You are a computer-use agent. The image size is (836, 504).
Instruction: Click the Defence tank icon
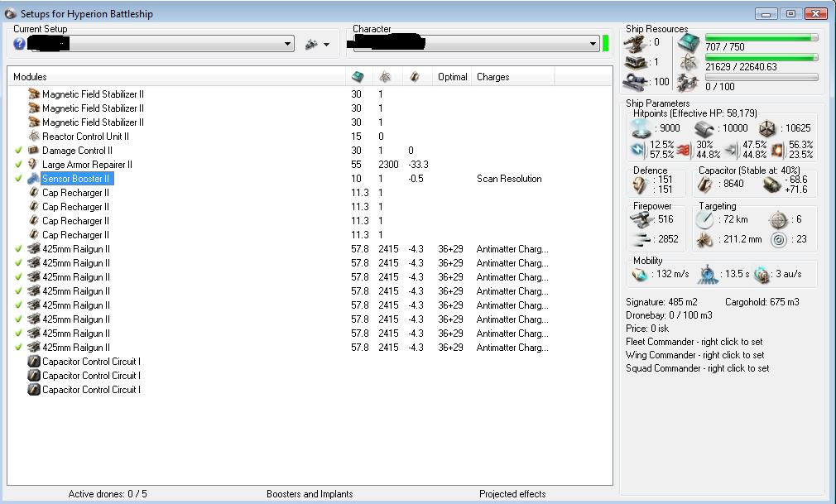[x=641, y=185]
